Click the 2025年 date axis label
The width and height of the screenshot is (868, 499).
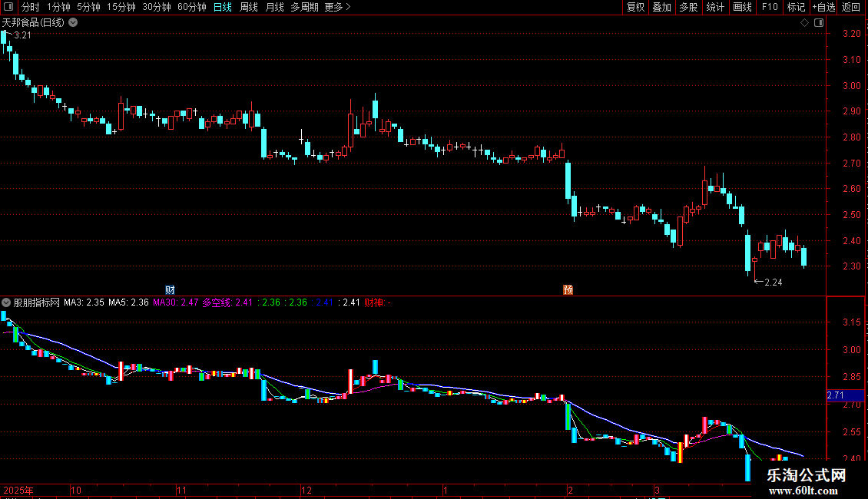18,490
